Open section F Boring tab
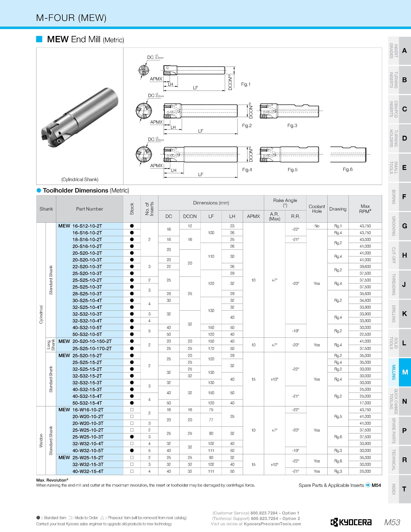Screen dimensions: 411x532 coord(399,197)
